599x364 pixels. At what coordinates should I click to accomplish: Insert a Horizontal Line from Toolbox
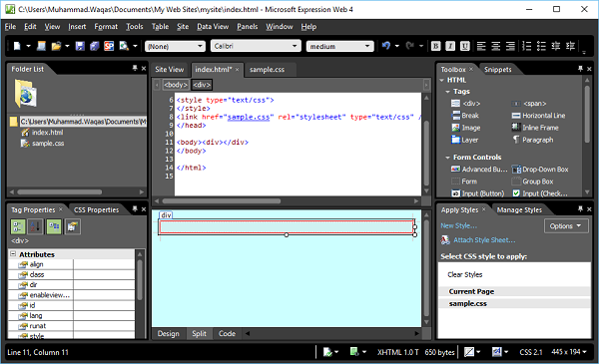(x=539, y=116)
